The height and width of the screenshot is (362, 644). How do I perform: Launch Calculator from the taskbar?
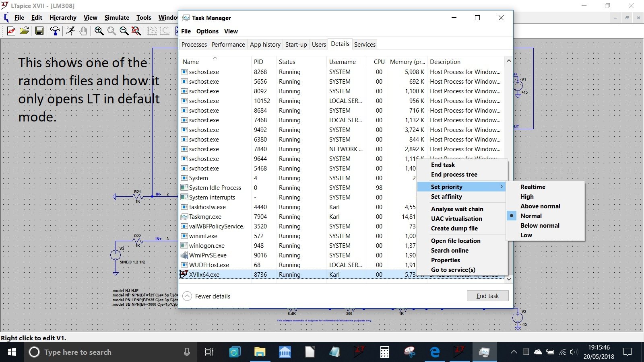pyautogui.click(x=385, y=352)
